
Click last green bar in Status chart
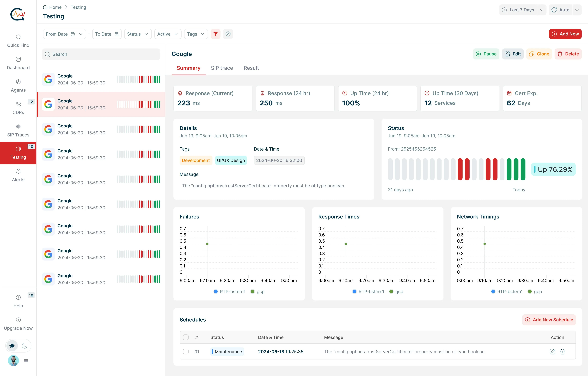tap(523, 169)
